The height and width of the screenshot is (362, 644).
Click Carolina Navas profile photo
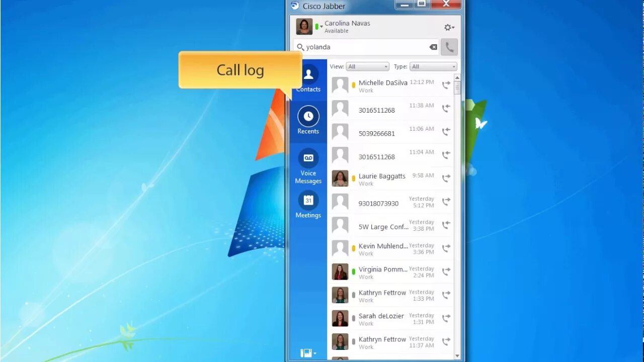click(x=304, y=27)
